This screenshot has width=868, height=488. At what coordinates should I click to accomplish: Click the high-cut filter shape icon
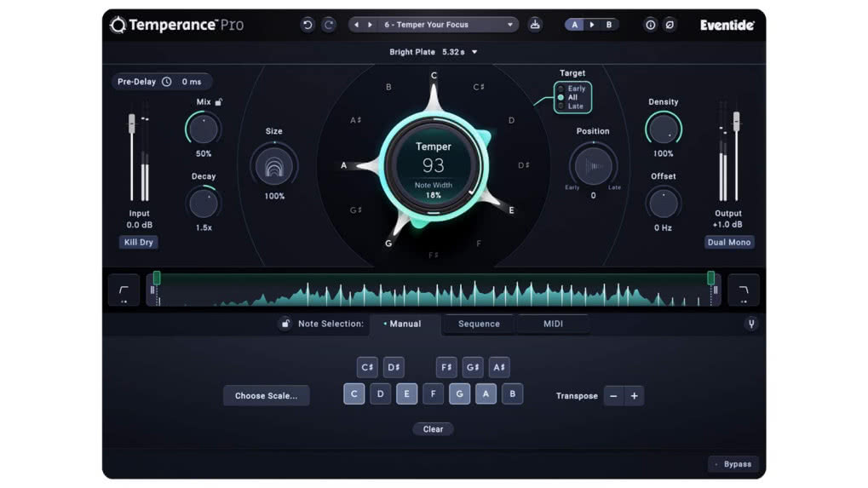point(744,290)
